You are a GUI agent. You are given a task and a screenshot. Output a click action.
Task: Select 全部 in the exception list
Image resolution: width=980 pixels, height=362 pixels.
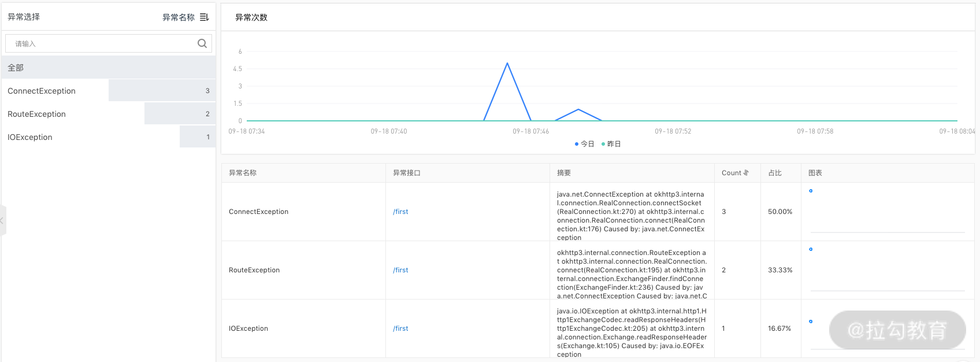[x=16, y=68]
